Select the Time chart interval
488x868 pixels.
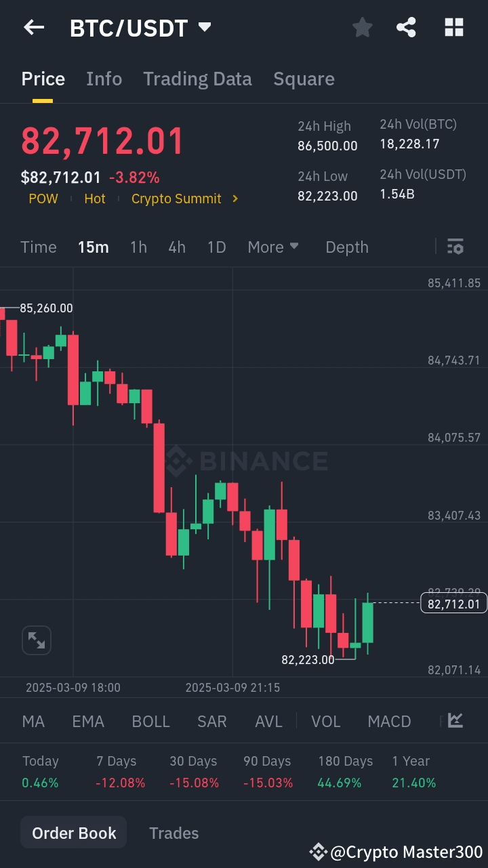(39, 247)
